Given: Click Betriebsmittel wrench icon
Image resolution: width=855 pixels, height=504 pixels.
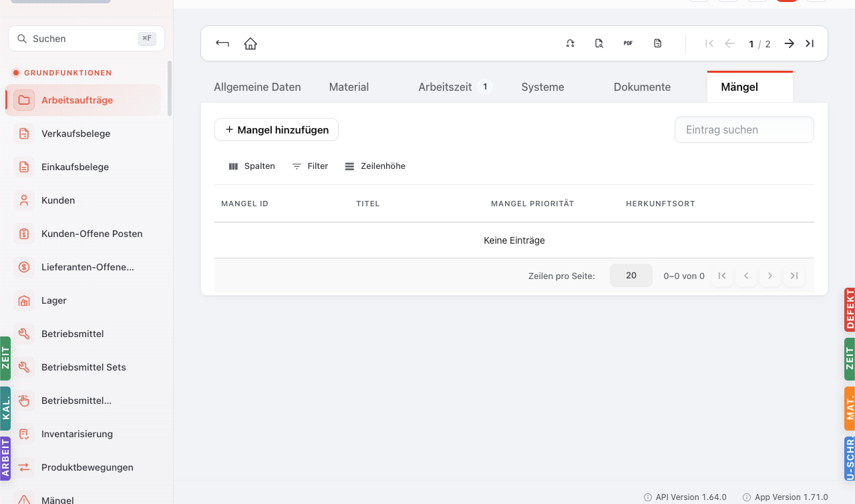Looking at the screenshot, I should pos(24,334).
